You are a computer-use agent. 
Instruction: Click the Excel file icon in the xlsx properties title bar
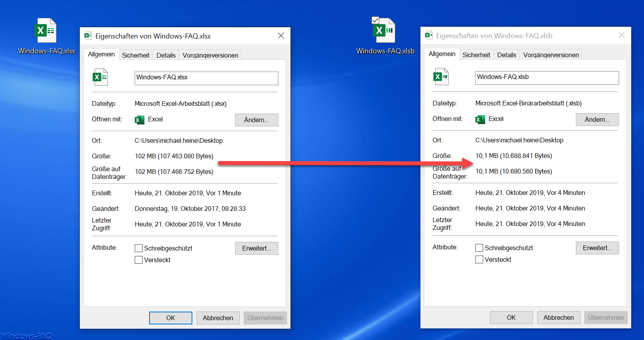coord(88,36)
